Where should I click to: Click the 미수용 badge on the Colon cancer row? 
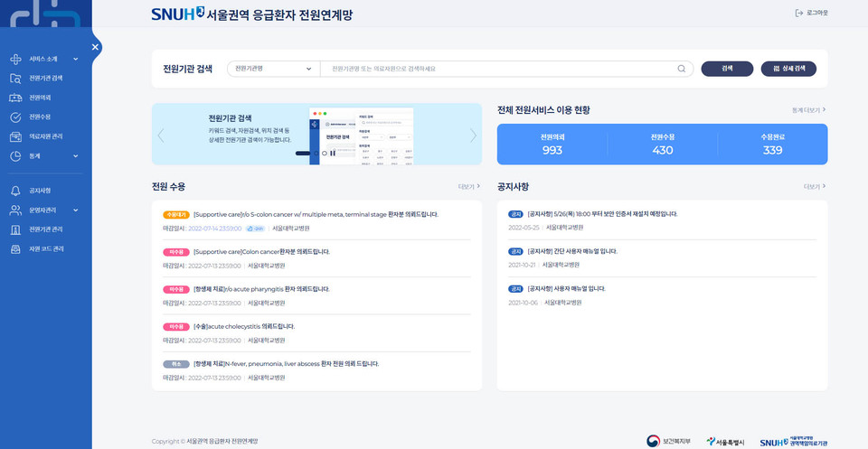176,252
